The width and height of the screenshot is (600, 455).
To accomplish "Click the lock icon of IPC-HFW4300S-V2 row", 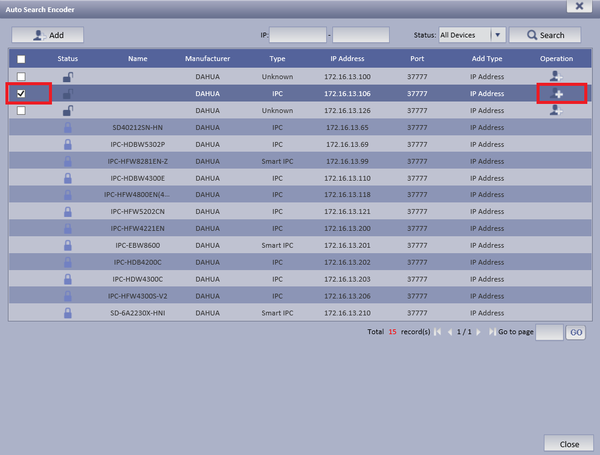I will 68,296.
